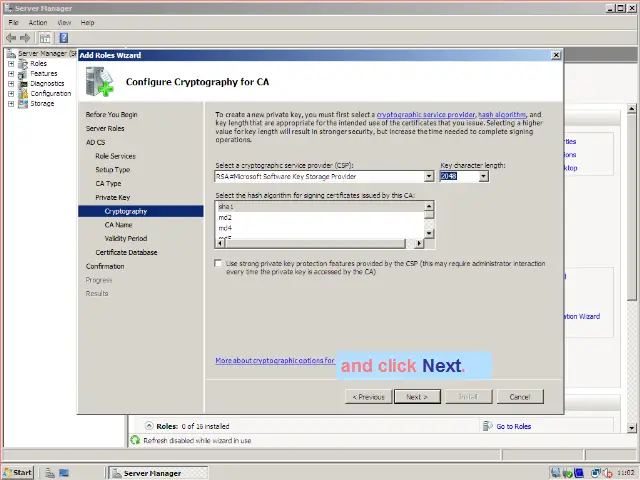Open More about cryptographic options link
Image resolution: width=640 pixels, height=480 pixels.
pyautogui.click(x=275, y=361)
